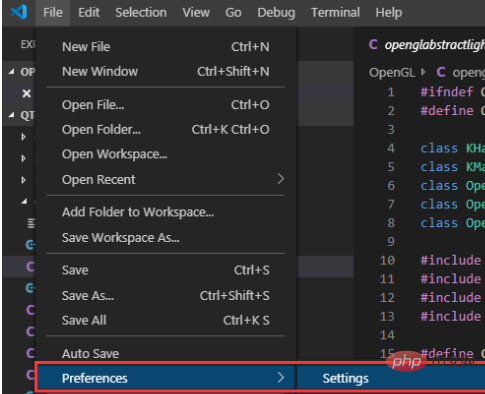Select Open Folder... menu entry
The height and width of the screenshot is (394, 485).
pos(166,129)
